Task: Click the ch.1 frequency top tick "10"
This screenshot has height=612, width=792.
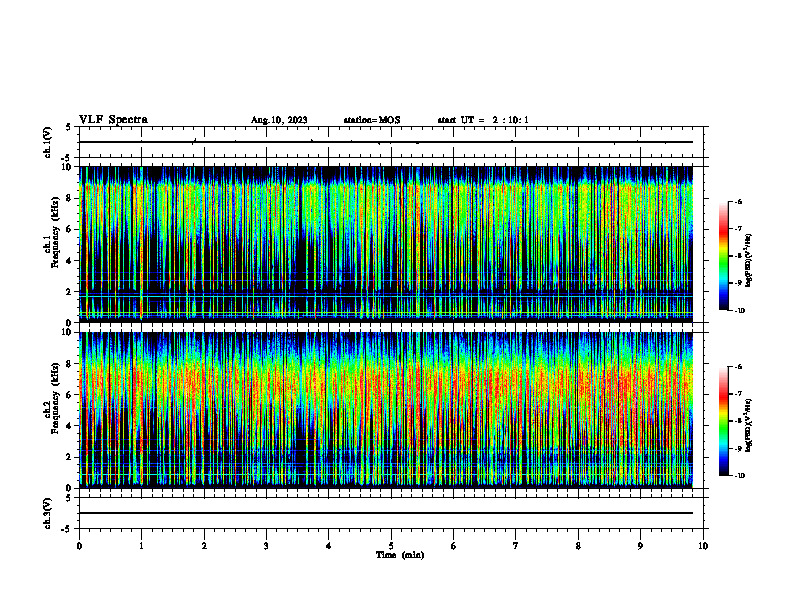Action: (67, 167)
